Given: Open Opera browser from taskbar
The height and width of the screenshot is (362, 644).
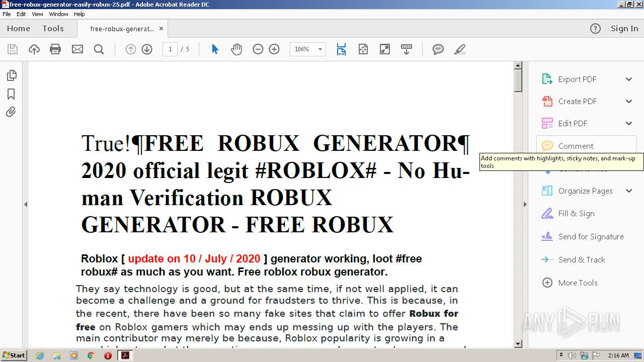Looking at the screenshot, I should 108,355.
